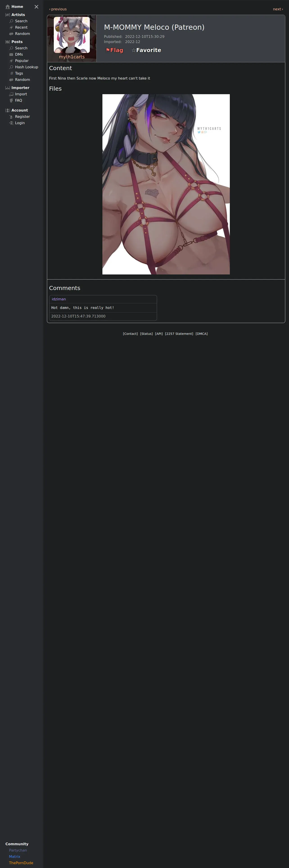The height and width of the screenshot is (868, 289).
Task: Click the comment timestamp '2022-12-10T15:47:39.713000'
Action: coord(78,316)
